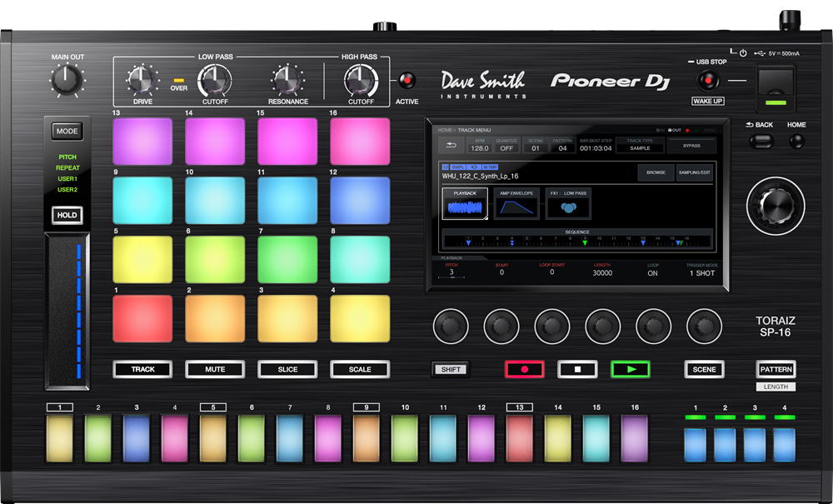Image resolution: width=833 pixels, height=504 pixels.
Task: Toggle the filter ACTIVE button
Action: pos(407,81)
